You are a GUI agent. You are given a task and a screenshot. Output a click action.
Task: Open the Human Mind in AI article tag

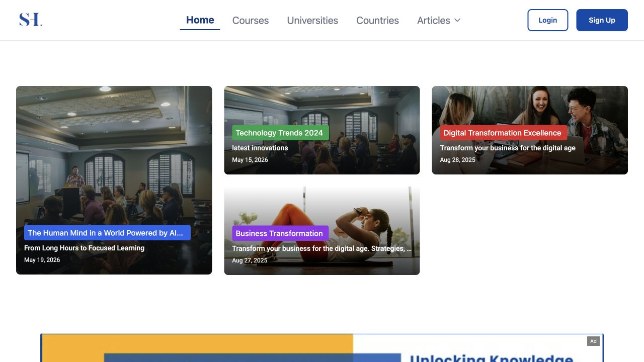pyautogui.click(x=107, y=233)
